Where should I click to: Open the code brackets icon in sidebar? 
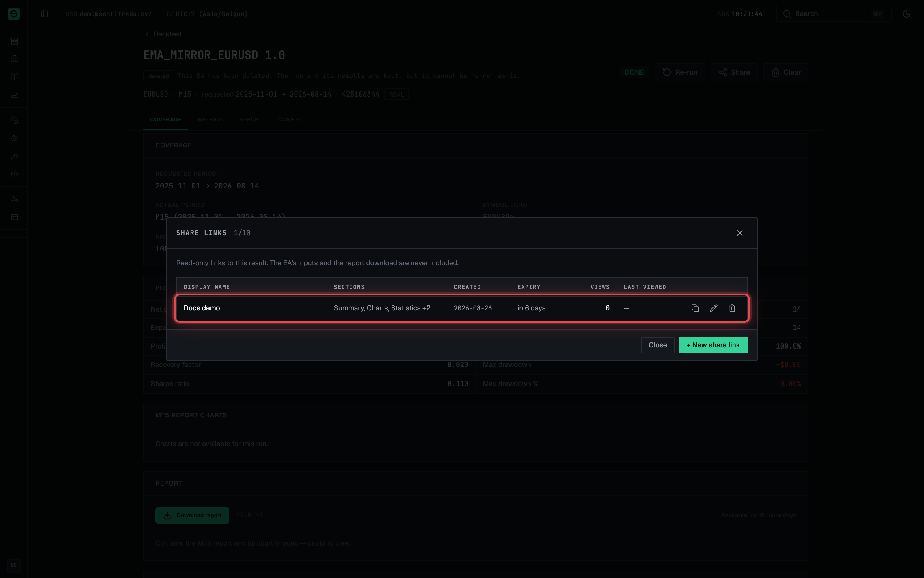pyautogui.click(x=14, y=174)
